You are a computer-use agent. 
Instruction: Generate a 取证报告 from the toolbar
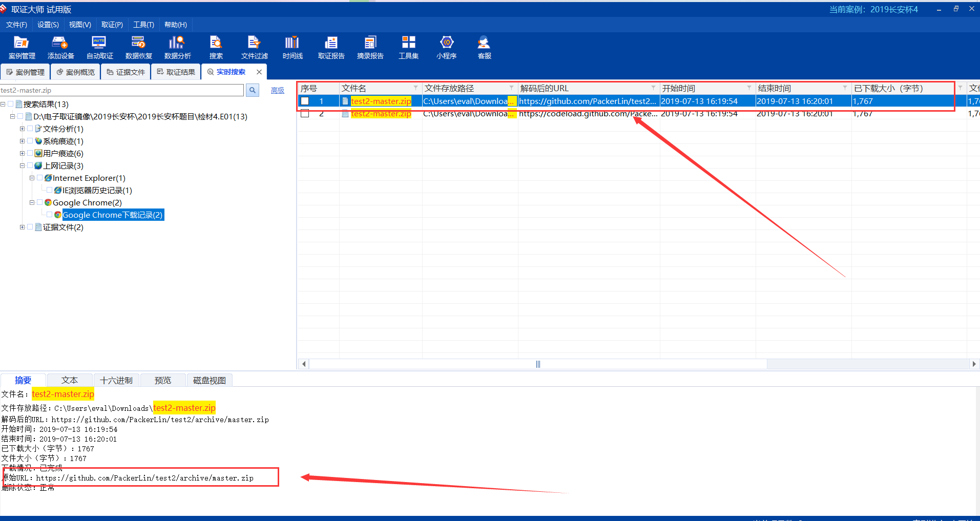click(x=331, y=48)
